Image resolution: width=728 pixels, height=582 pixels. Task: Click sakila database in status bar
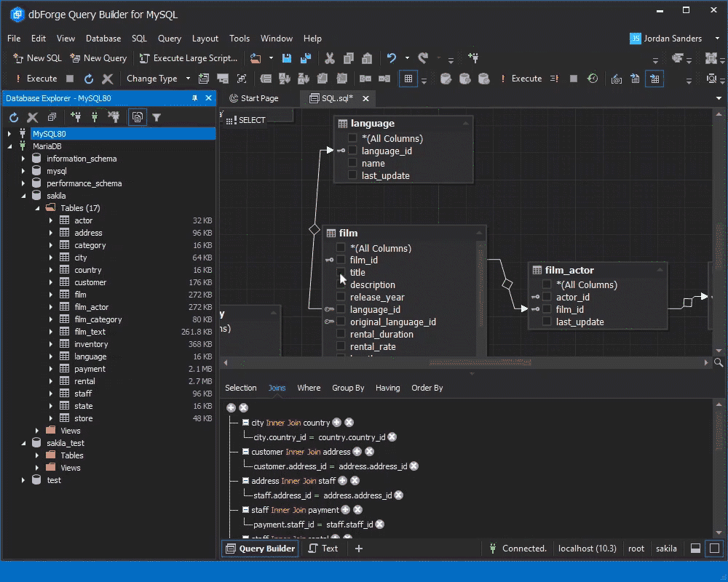tap(666, 549)
